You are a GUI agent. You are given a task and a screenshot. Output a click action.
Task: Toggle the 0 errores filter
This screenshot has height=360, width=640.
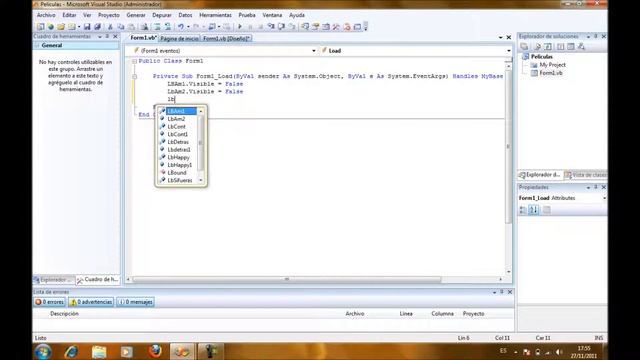coord(49,302)
